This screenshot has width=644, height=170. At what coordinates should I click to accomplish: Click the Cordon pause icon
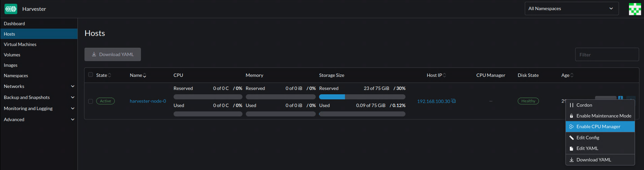571,105
